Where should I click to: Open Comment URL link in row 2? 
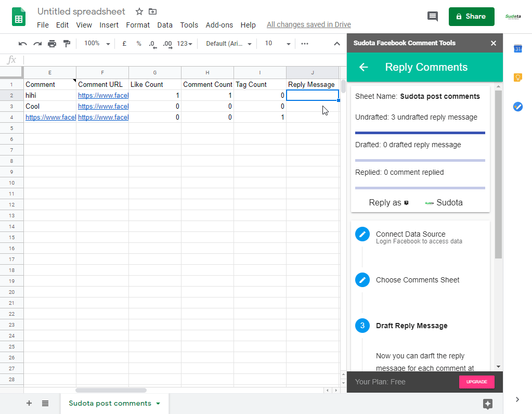tap(103, 96)
